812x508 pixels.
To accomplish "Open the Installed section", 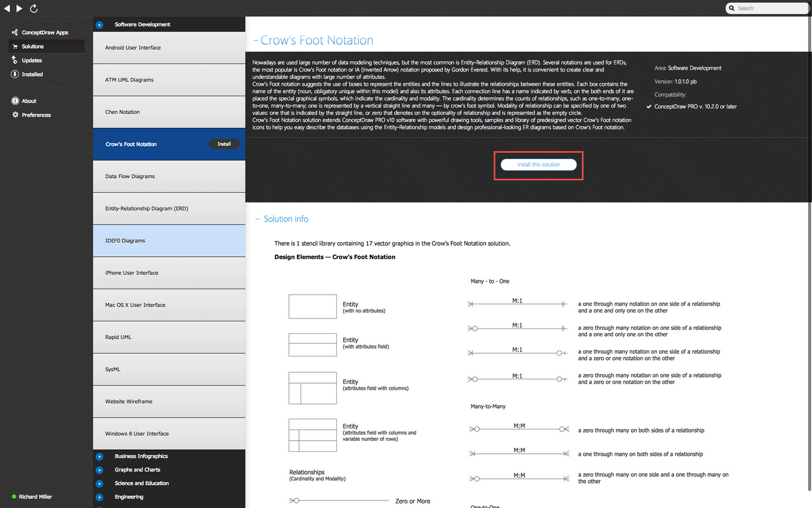I will click(32, 74).
